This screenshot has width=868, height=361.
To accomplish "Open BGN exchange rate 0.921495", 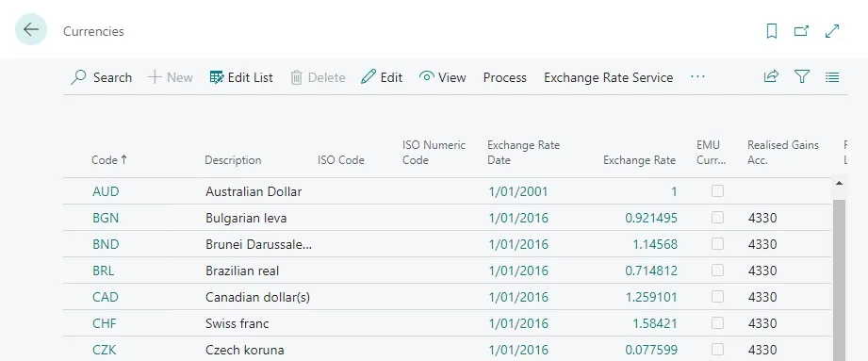I will [651, 218].
